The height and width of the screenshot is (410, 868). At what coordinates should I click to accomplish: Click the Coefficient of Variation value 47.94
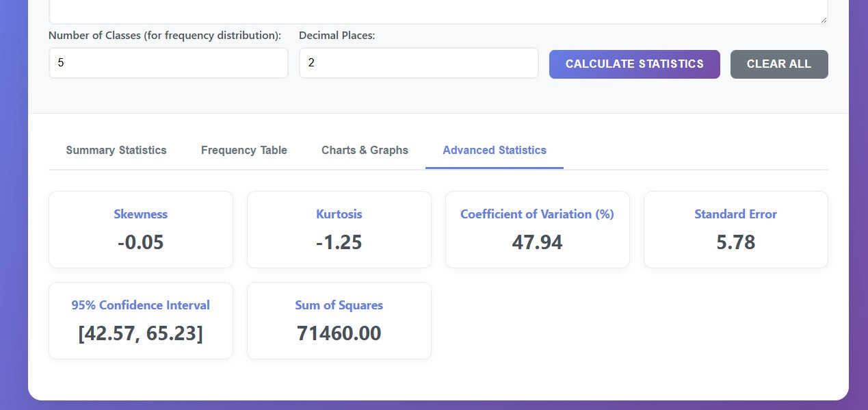537,242
